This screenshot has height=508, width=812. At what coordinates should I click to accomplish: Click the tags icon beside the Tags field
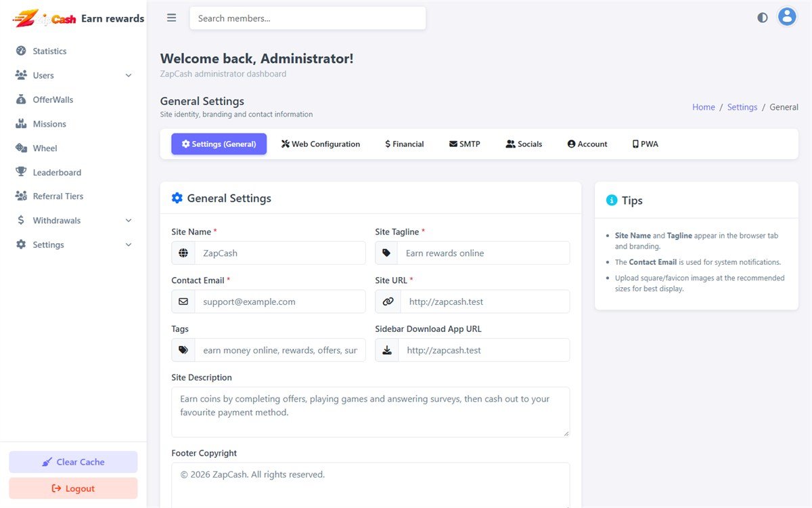tap(183, 350)
